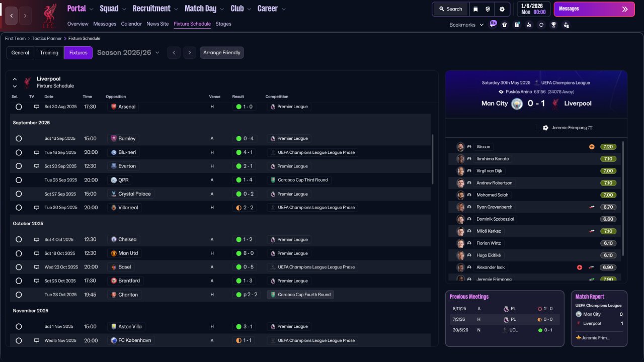Open the bookmark flag icon beside Search
644x362 pixels.
tap(475, 9)
